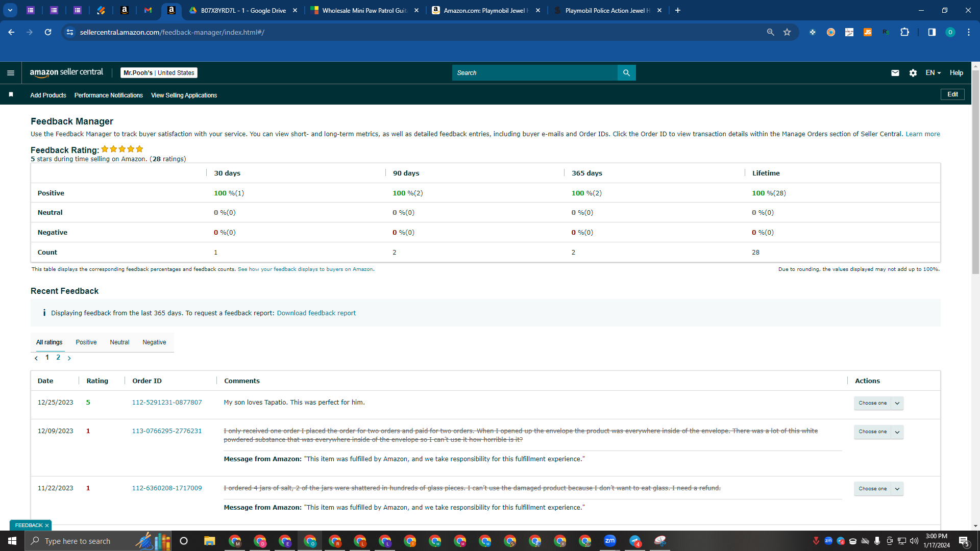Open the Snipping Tool taskbar icon
Screen dimensions: 980x551
pos(660,541)
